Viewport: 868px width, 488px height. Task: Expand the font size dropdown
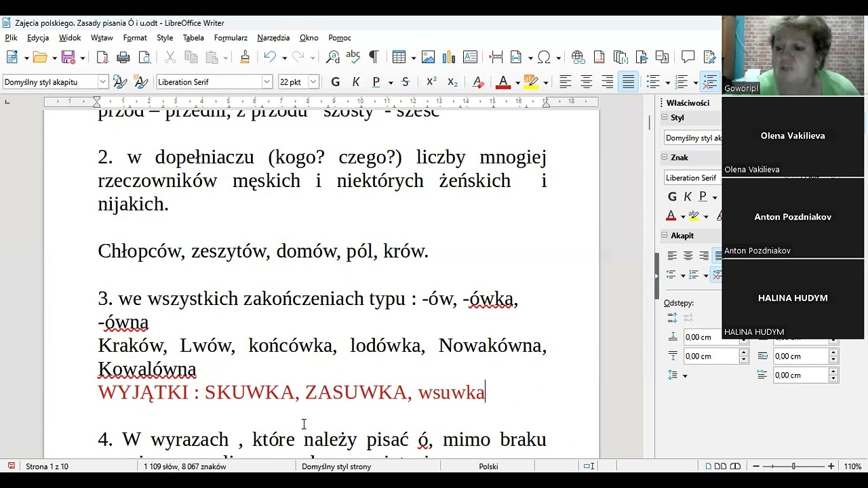point(313,82)
